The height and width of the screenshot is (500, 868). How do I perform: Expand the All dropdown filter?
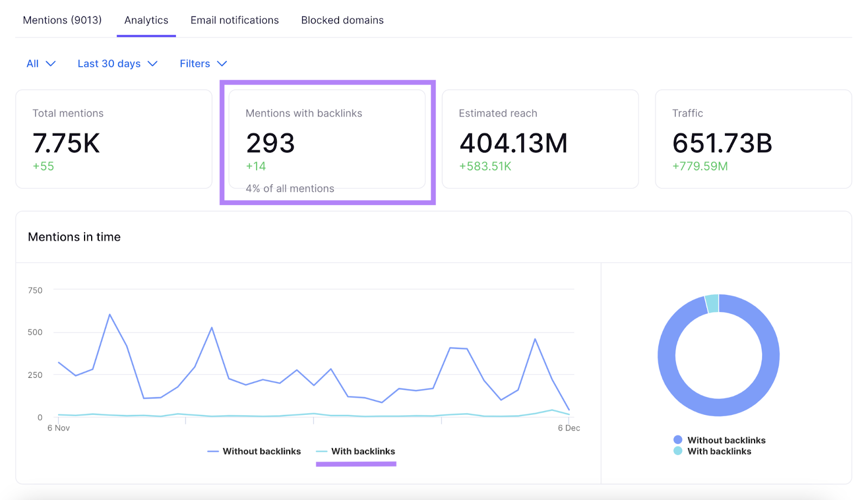coord(41,64)
